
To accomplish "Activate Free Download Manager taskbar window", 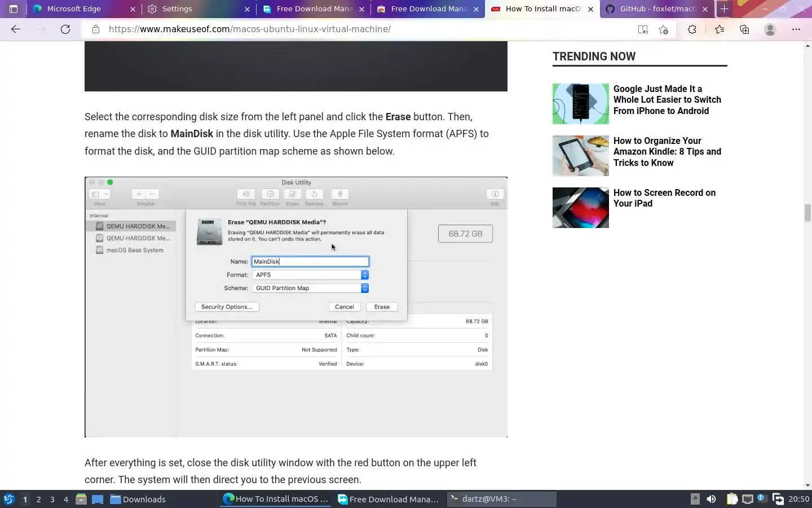I will point(389,499).
